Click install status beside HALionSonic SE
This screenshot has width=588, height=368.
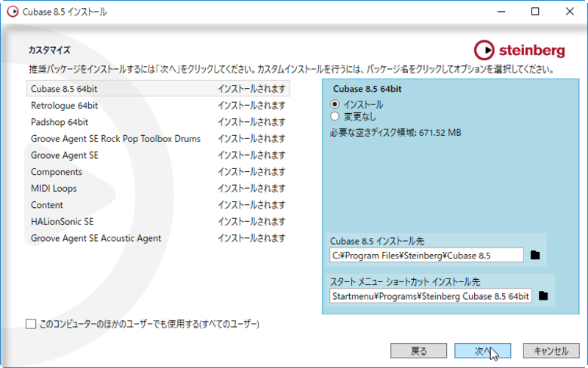(251, 222)
